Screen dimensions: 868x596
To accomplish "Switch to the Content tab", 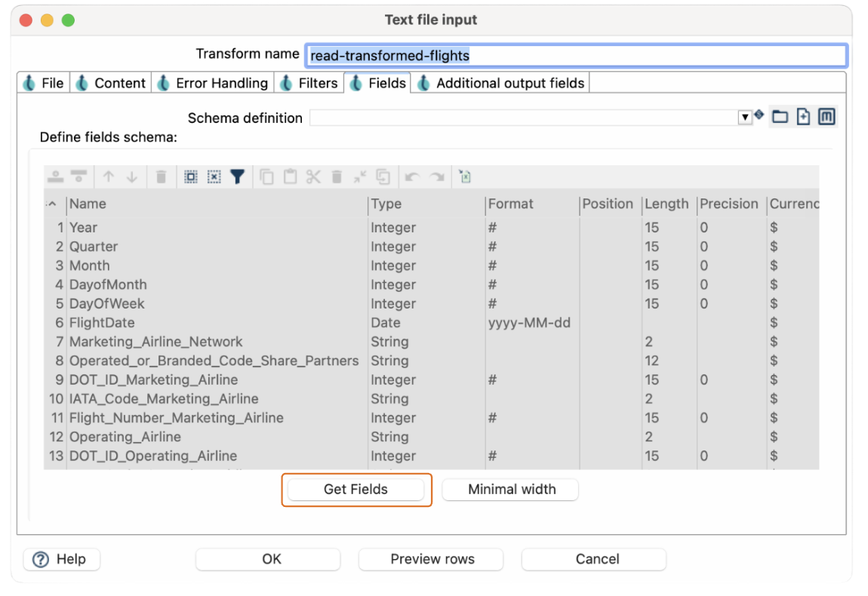I will 111,83.
